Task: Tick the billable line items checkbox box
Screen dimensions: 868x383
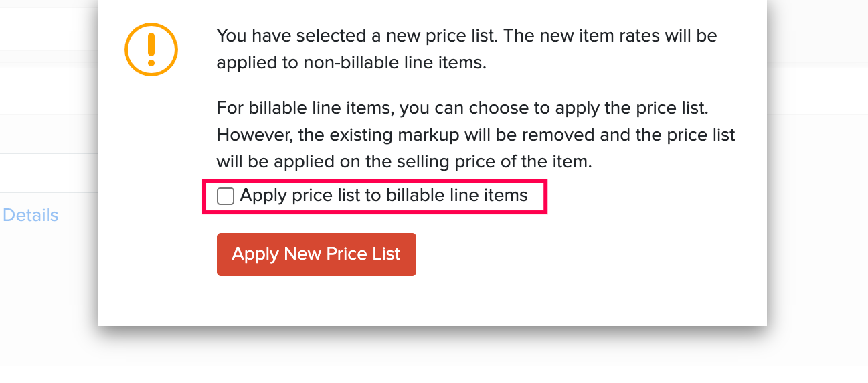Action: tap(226, 196)
